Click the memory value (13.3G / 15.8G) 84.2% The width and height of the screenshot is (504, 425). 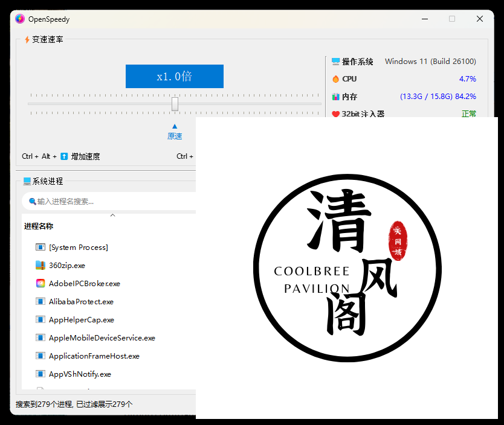(438, 97)
